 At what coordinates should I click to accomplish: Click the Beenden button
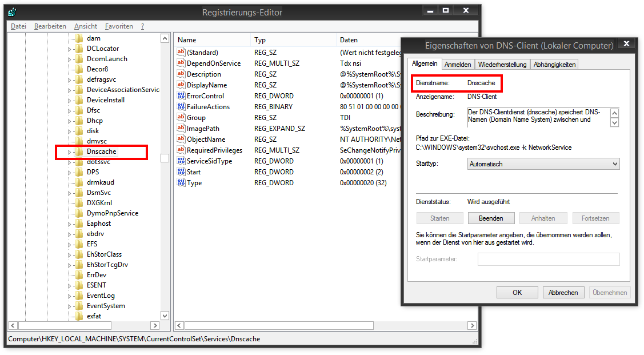pyautogui.click(x=491, y=218)
